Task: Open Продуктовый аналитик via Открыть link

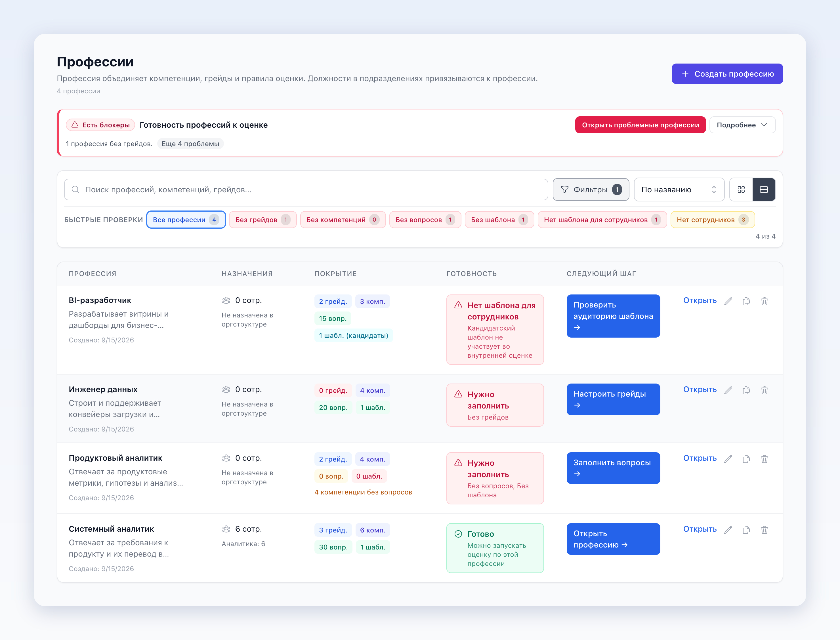Action: coord(700,458)
